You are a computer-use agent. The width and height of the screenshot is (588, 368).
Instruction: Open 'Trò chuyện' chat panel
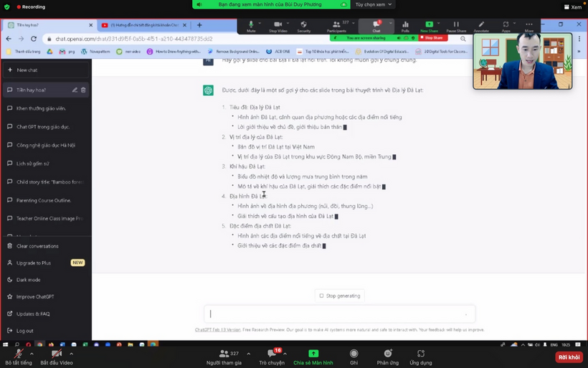(272, 357)
